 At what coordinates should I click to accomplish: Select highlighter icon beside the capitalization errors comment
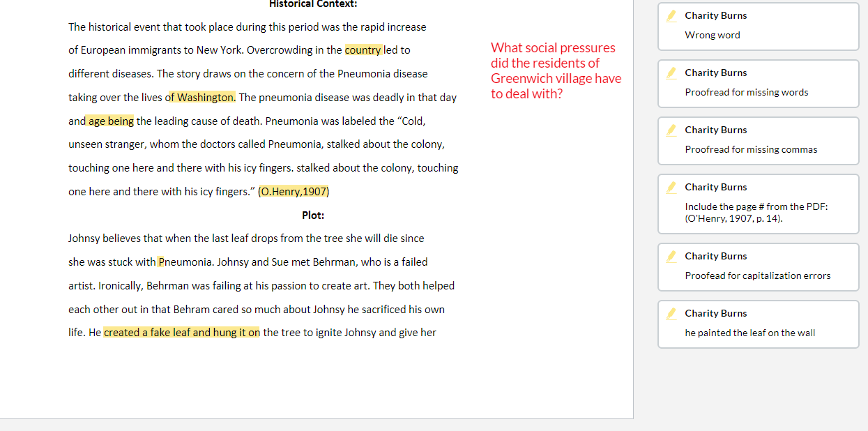671,256
